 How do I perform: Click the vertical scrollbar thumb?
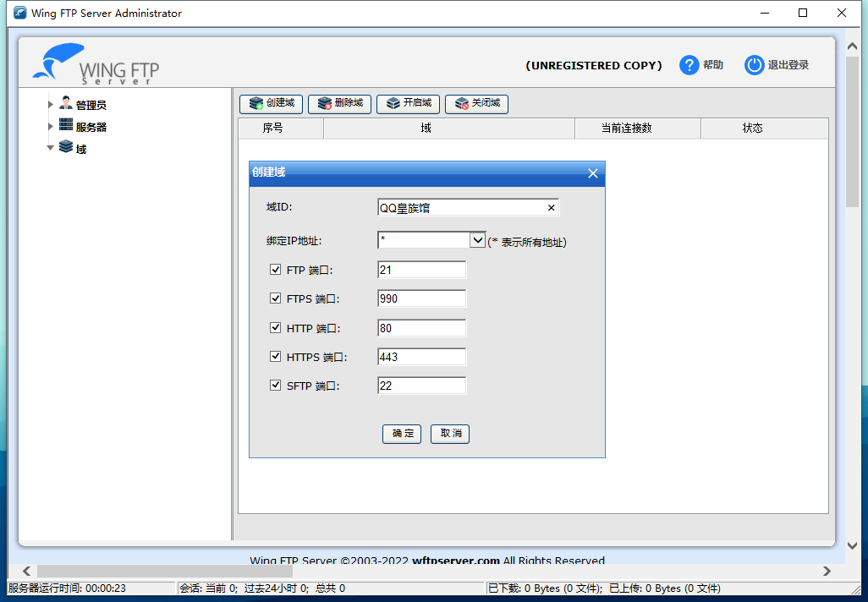(x=853, y=132)
